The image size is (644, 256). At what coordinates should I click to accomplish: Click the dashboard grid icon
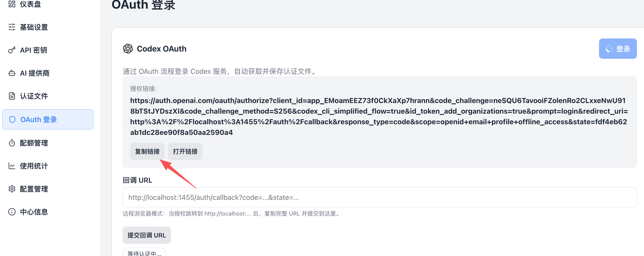pos(12,4)
